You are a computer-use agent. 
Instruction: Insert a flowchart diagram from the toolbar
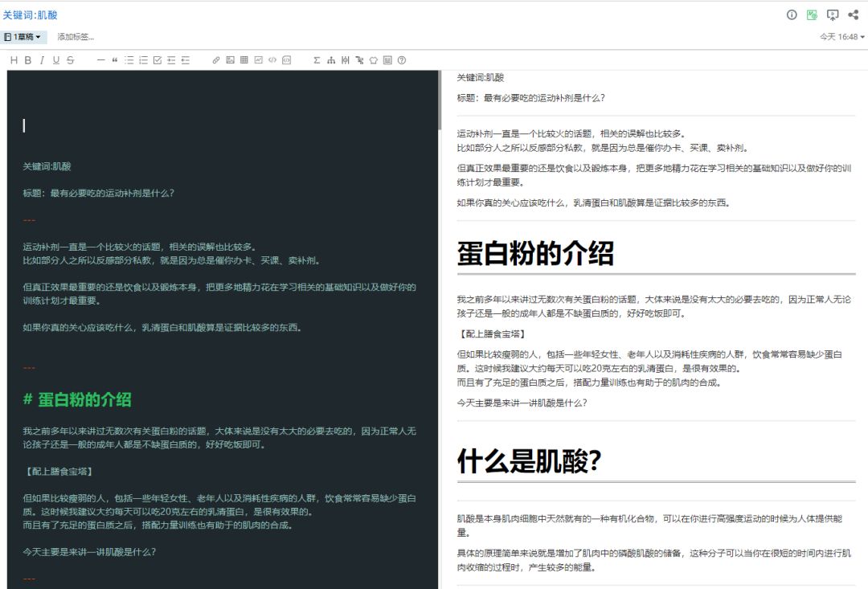click(x=331, y=60)
